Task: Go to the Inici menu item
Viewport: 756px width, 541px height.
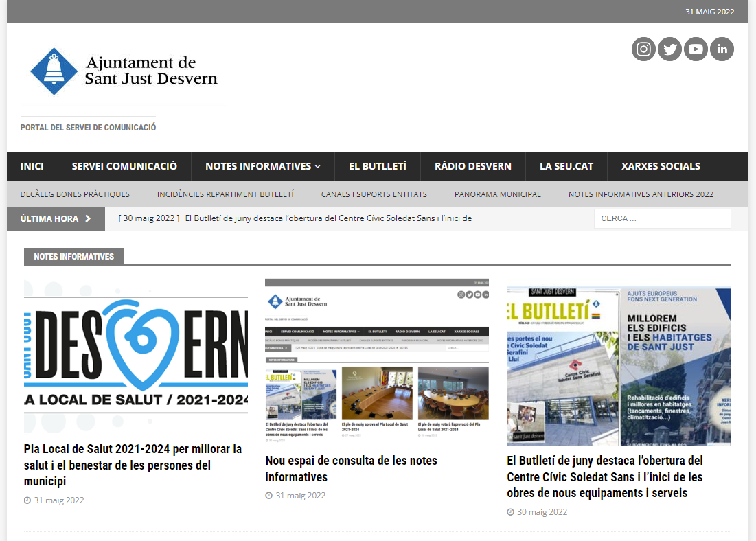Action: [32, 166]
